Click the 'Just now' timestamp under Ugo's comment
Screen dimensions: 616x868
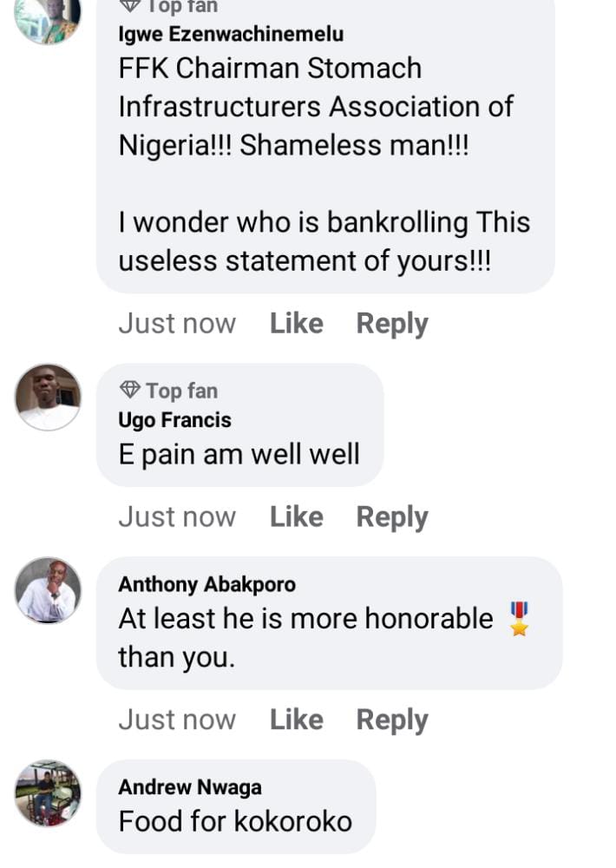(177, 517)
